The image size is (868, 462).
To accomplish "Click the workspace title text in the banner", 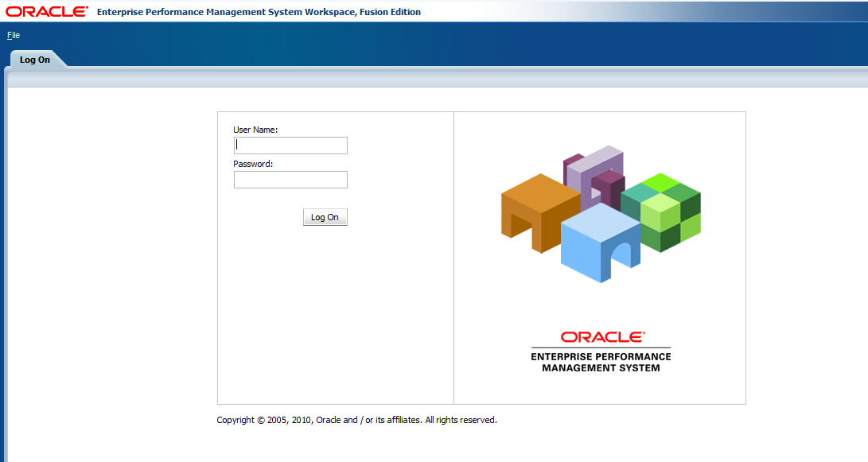I will [258, 12].
